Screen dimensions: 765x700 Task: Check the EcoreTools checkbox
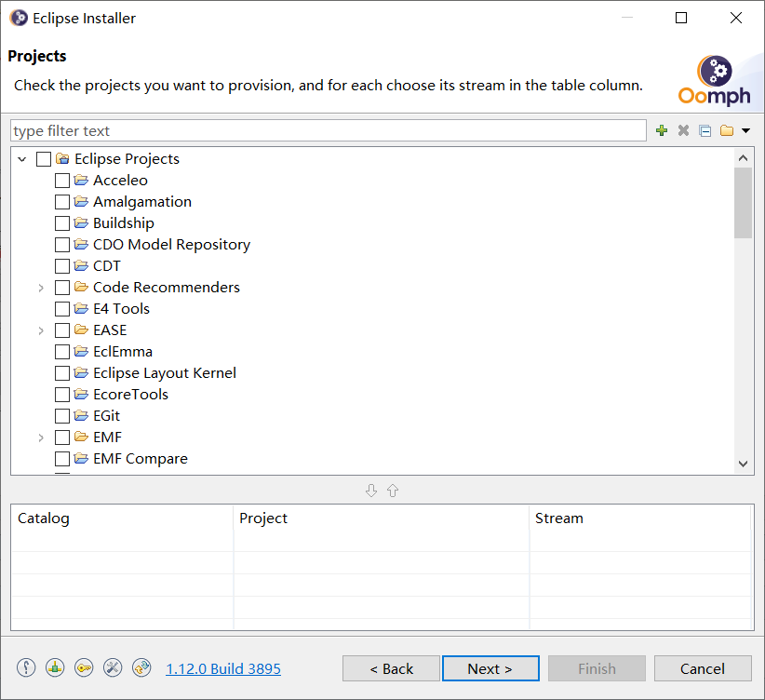[62, 395]
